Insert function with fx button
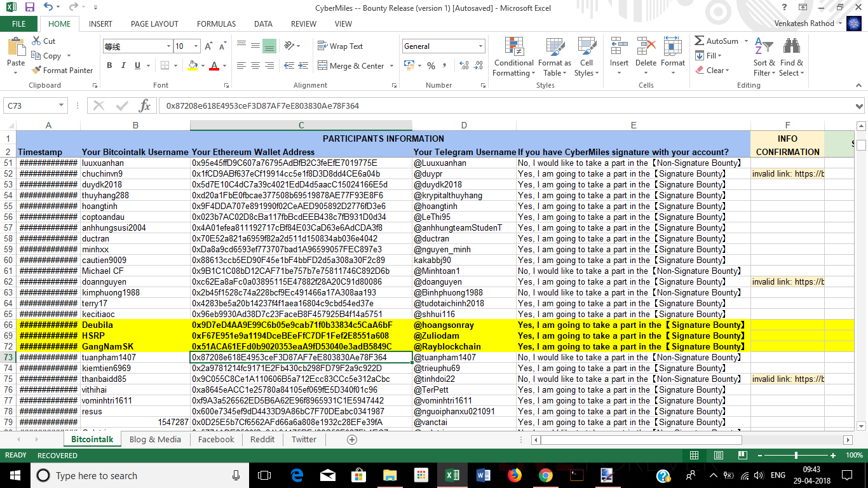 [144, 105]
